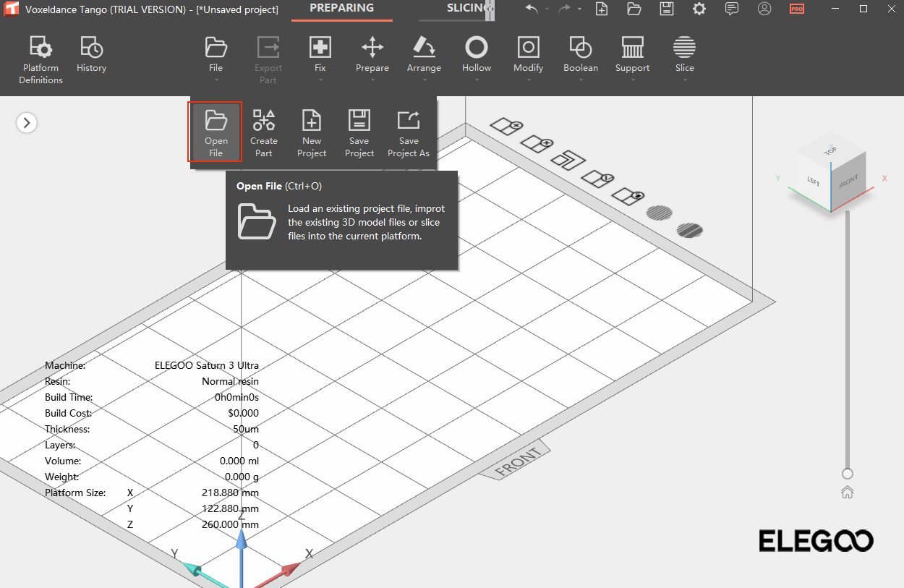Viewport: 904px width, 588px height.
Task: Click the '[*Unsaved project]' title text
Action: tap(237, 9)
